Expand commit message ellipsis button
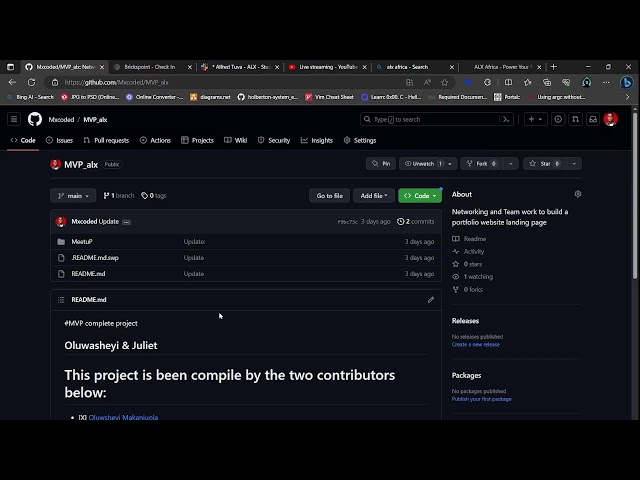640x480 pixels. pyautogui.click(x=127, y=222)
